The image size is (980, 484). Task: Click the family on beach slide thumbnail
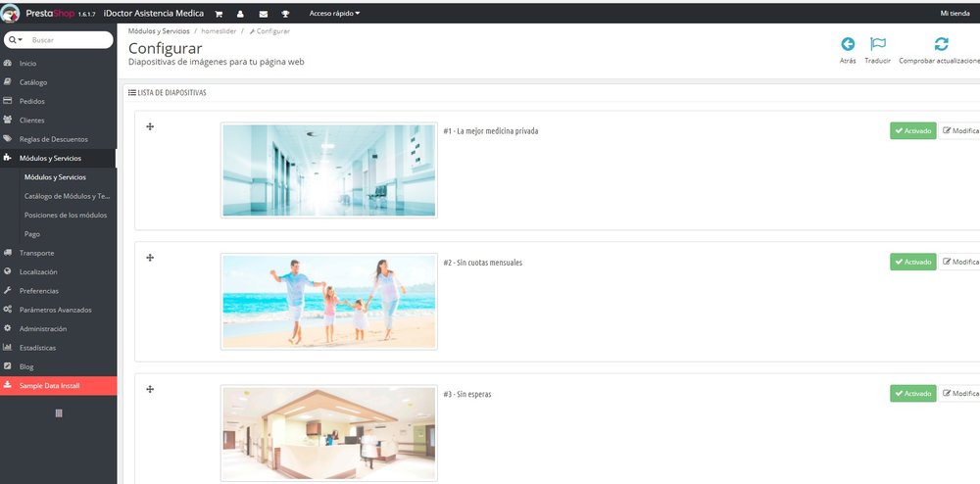click(328, 302)
